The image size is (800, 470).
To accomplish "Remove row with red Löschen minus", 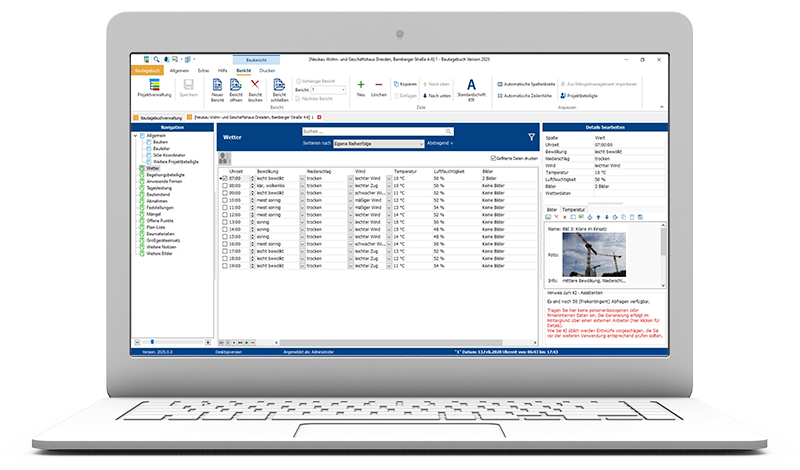I will coord(378,88).
